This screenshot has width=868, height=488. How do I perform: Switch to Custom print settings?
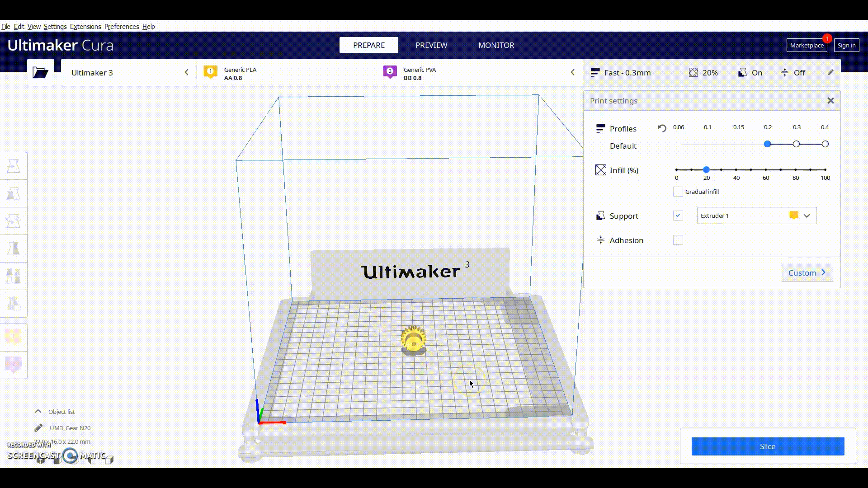807,272
